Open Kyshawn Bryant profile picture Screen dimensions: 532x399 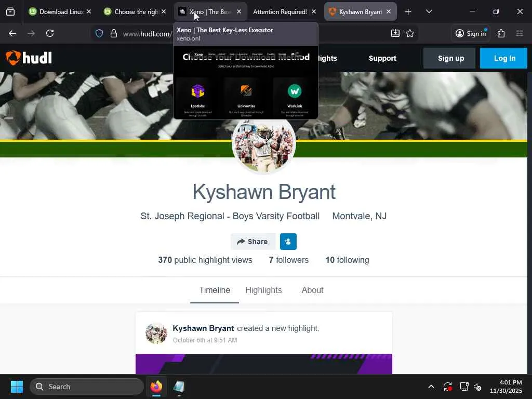coord(263,146)
